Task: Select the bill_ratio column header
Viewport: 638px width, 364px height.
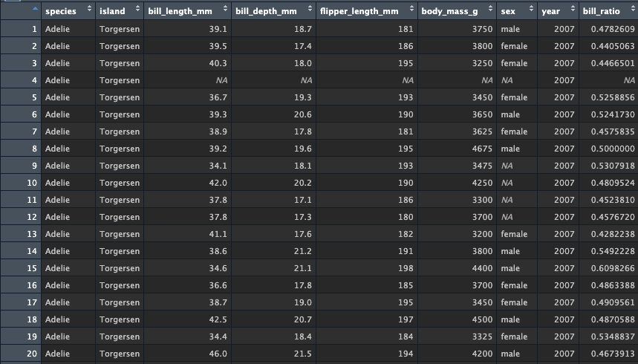Action: (x=608, y=11)
